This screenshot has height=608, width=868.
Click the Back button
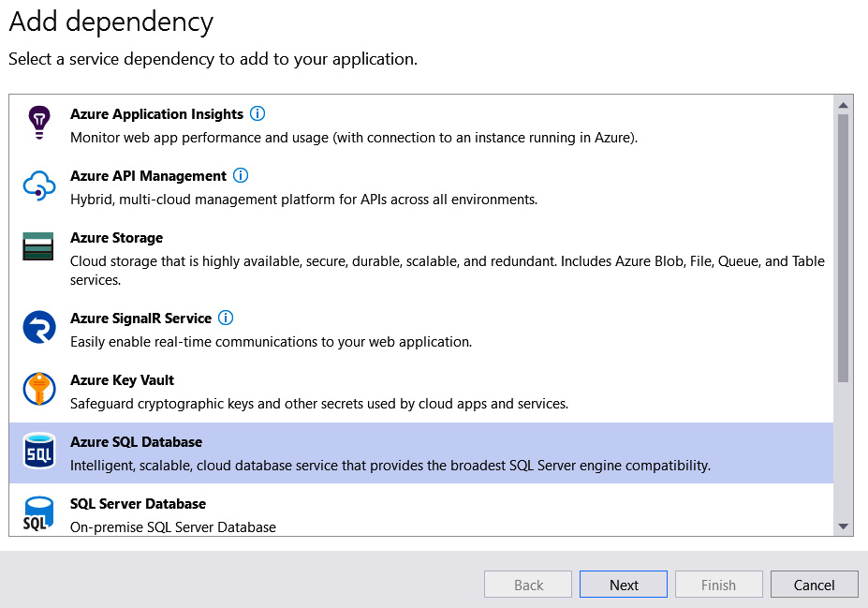(527, 584)
